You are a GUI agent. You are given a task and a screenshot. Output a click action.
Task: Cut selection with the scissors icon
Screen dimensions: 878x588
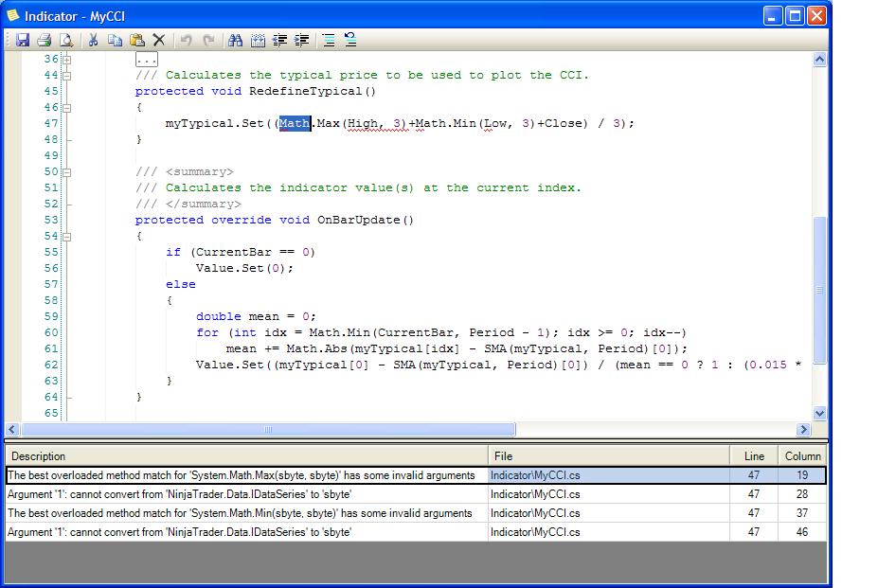click(93, 40)
